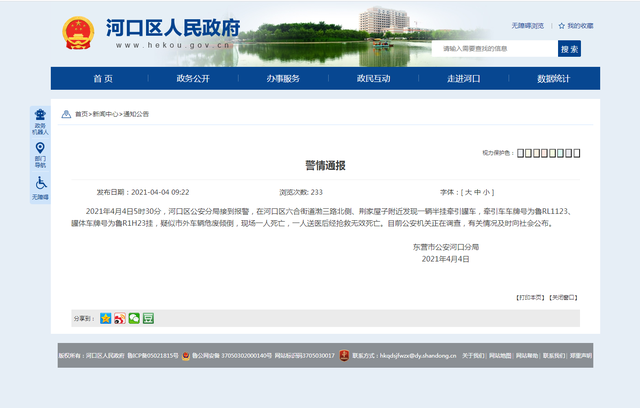The width and height of the screenshot is (640, 408).
Task: Share to Douban green icon
Action: click(148, 318)
